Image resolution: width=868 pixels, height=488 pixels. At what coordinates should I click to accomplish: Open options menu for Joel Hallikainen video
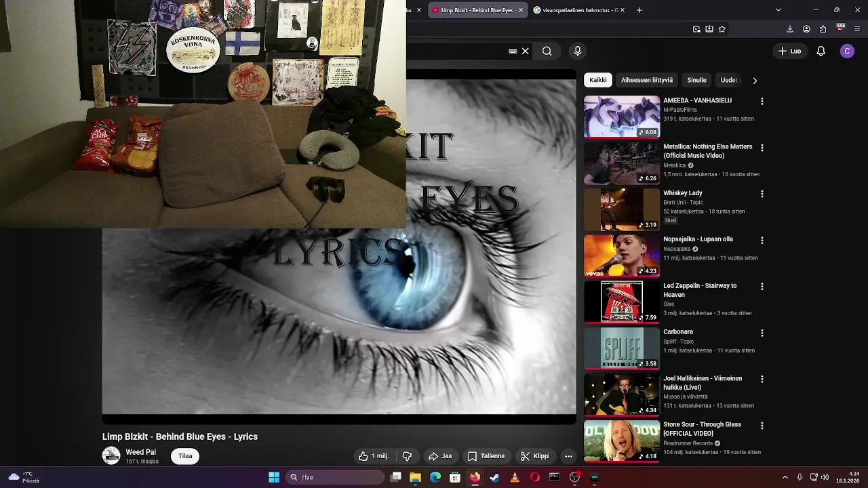tap(762, 379)
